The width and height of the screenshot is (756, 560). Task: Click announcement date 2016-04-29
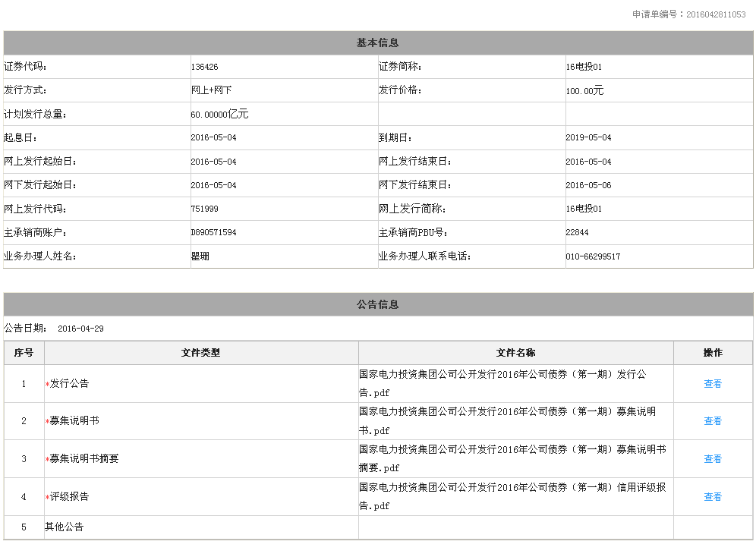tap(80, 329)
